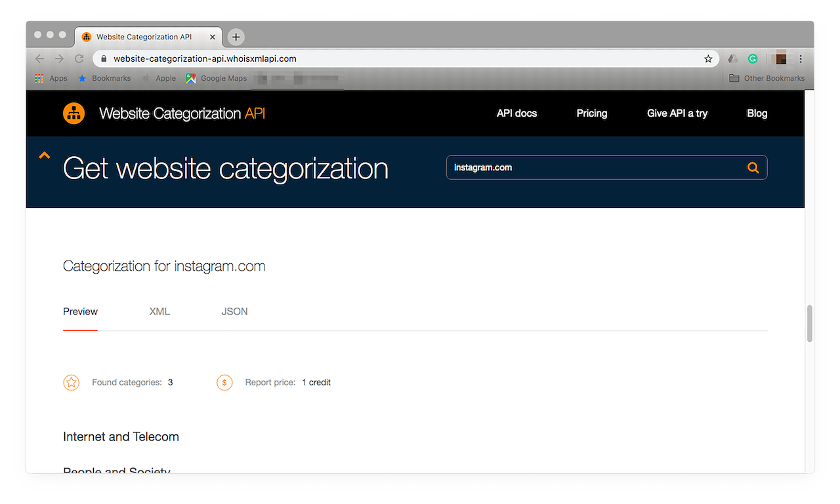Click the '1 credit' value
Viewport: 840px width, 504px height.
(x=316, y=383)
